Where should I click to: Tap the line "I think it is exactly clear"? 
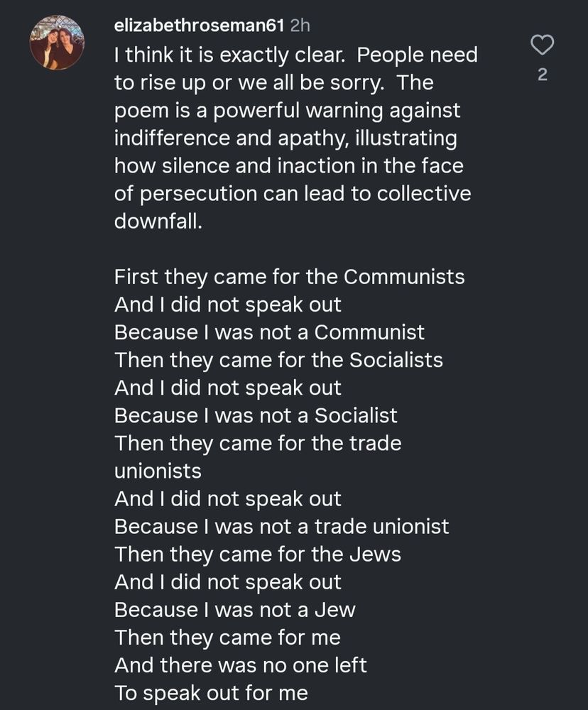click(229, 55)
